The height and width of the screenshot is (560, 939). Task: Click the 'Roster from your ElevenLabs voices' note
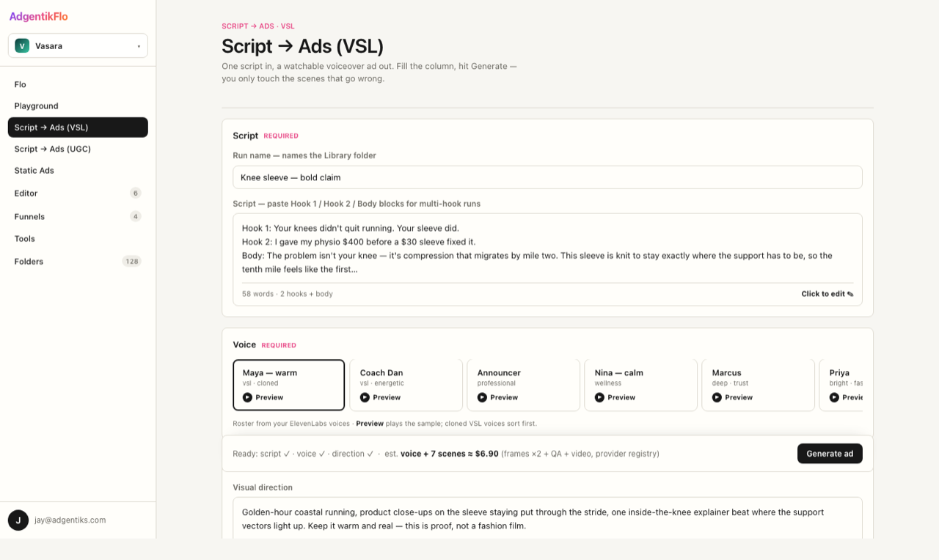click(x=384, y=424)
